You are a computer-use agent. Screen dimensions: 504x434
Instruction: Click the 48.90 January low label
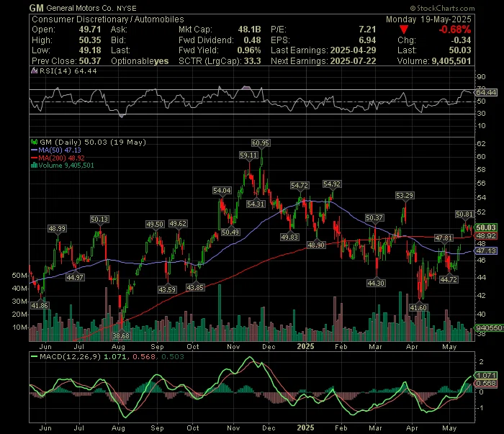[316, 245]
